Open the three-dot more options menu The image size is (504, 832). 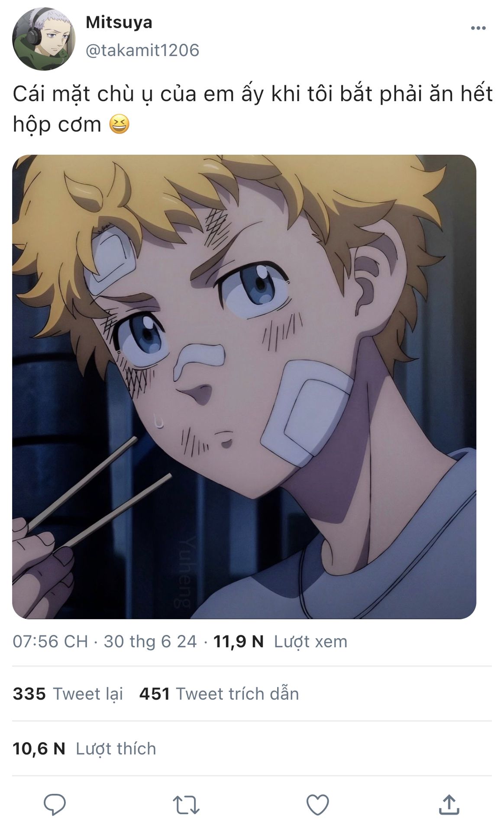pos(478,28)
